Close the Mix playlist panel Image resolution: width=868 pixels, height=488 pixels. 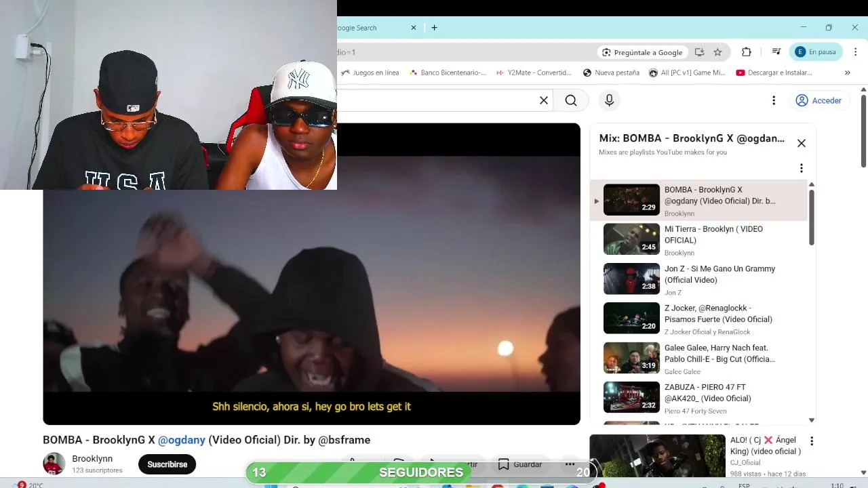802,143
